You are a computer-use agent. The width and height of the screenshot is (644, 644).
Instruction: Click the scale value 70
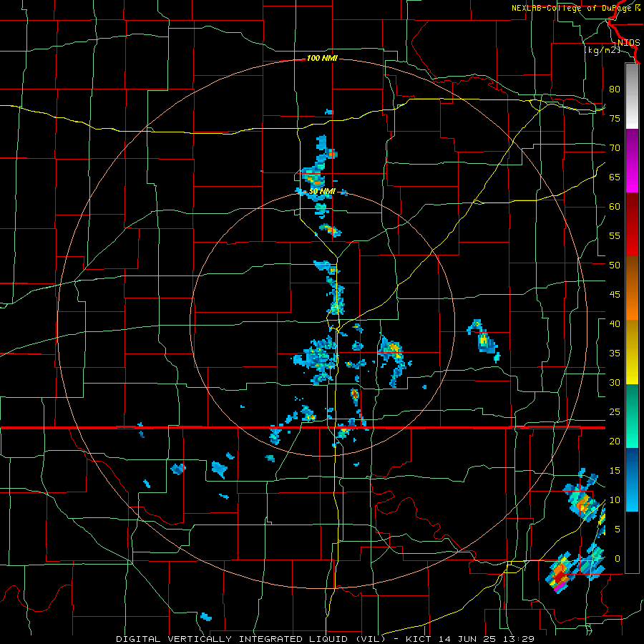click(615, 148)
